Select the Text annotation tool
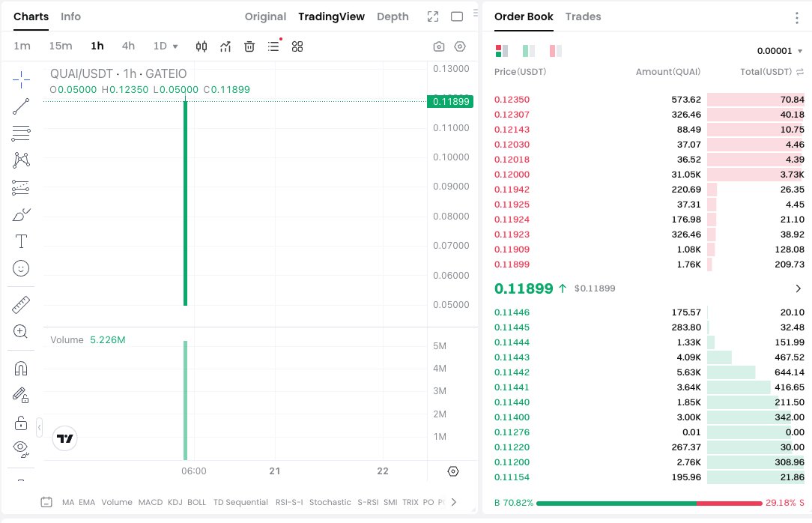Viewport: 812px width, 523px height. (x=21, y=241)
